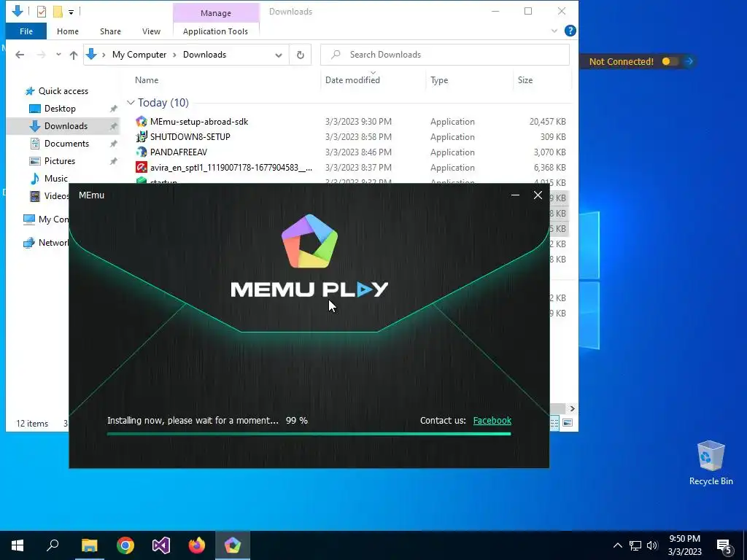Select the avira_en_sptl1 installer icon
Viewport: 747px width, 560px height.
[141, 167]
